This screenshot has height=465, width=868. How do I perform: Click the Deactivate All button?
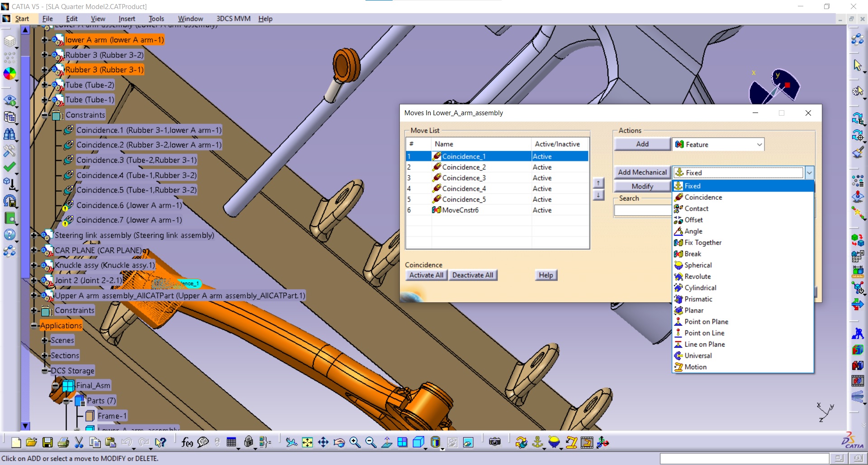pyautogui.click(x=473, y=275)
